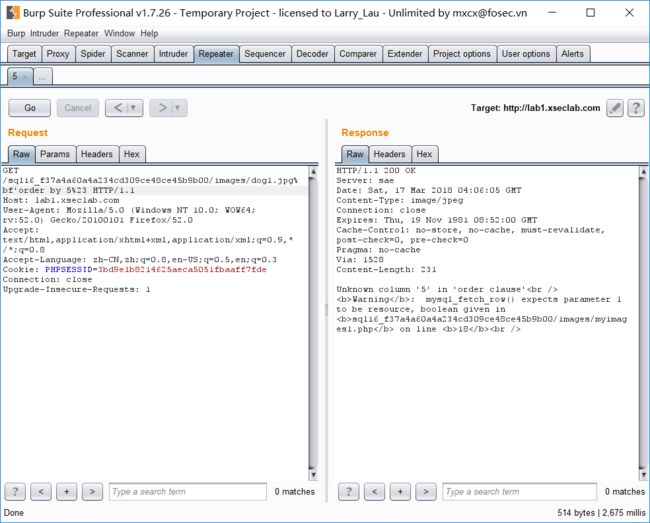Switch to the Proxy tab

[58, 54]
